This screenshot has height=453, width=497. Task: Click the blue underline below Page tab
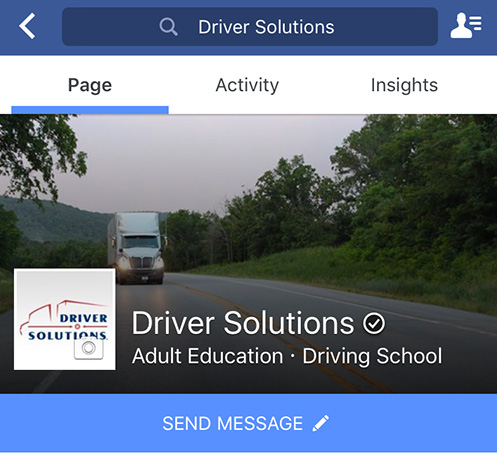[90, 110]
